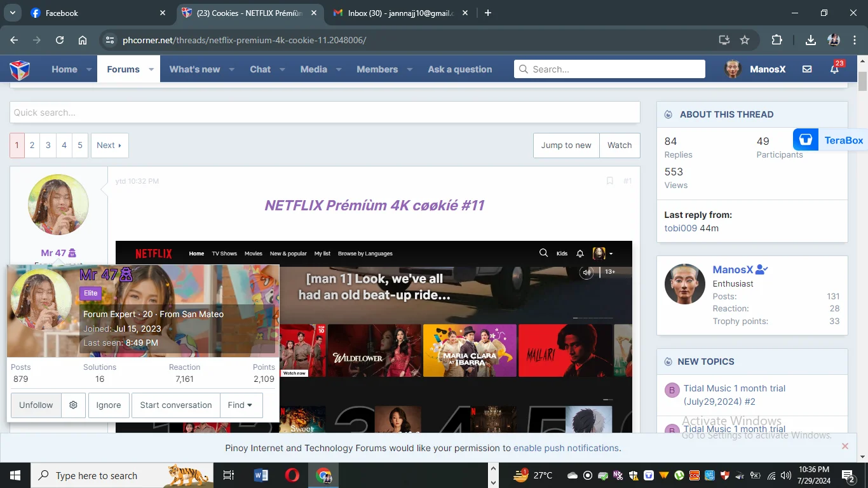Open the Task View taskbar icon

(229, 475)
